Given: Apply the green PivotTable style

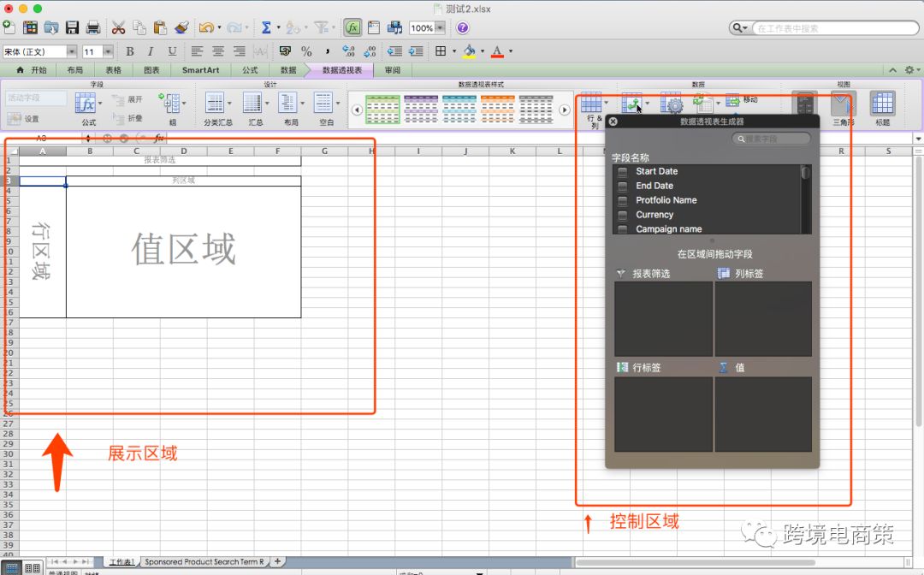Looking at the screenshot, I should pyautogui.click(x=382, y=109).
